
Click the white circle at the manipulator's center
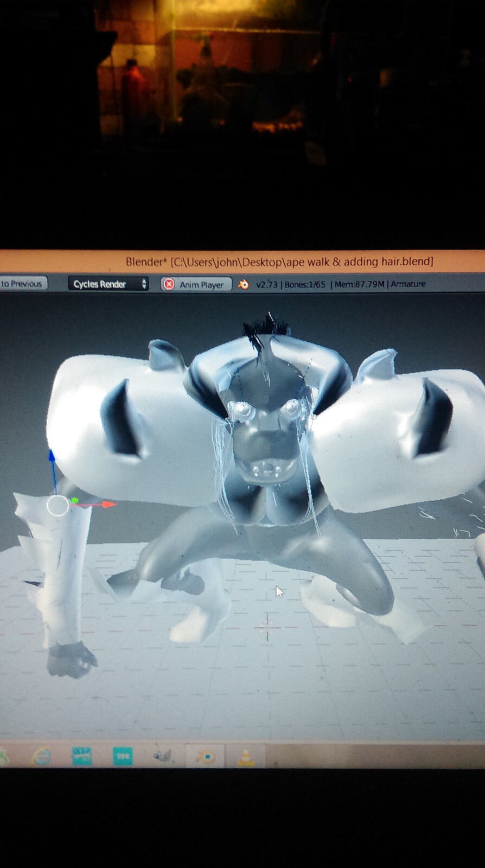coord(58,506)
